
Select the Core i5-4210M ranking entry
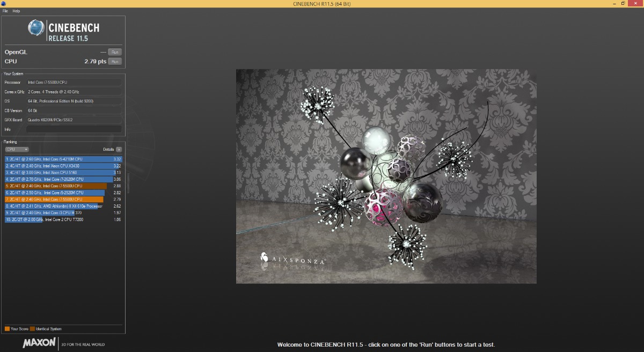(x=63, y=159)
